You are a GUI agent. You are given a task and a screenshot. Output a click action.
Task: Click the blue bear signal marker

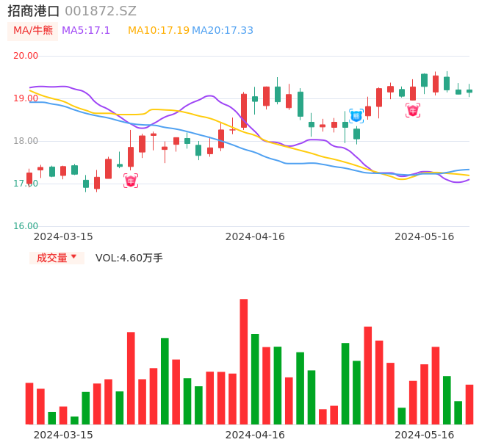tap(356, 116)
